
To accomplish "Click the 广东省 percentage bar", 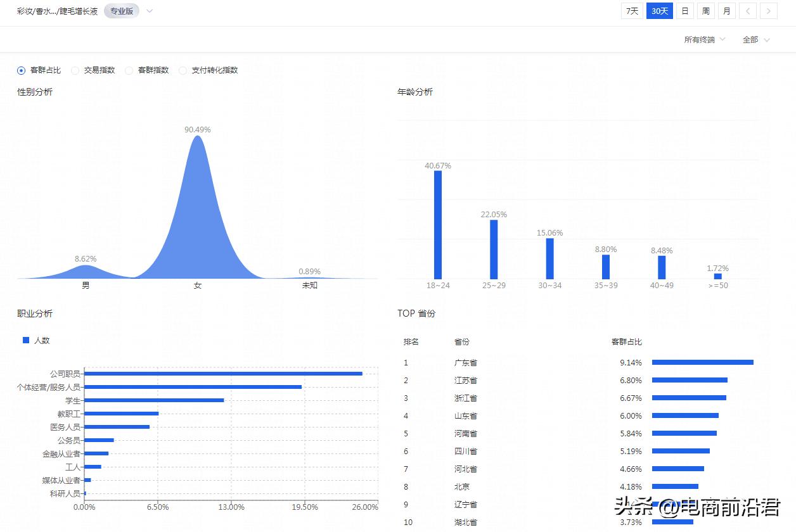I will (702, 362).
